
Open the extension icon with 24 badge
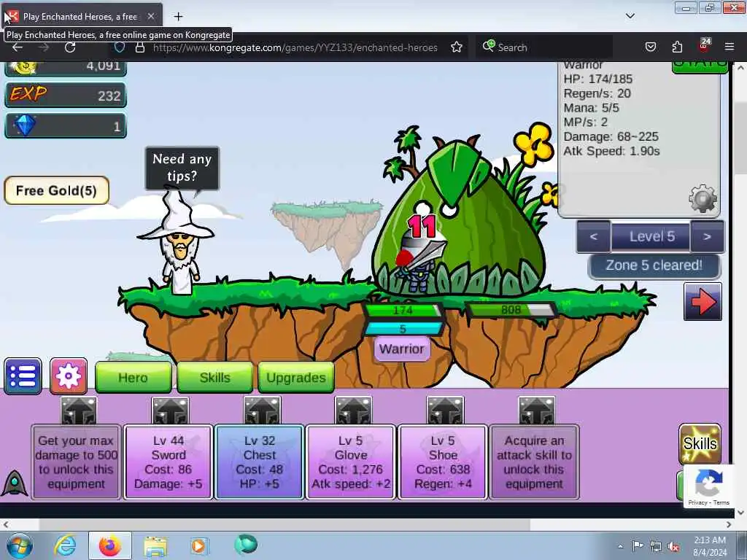click(704, 46)
